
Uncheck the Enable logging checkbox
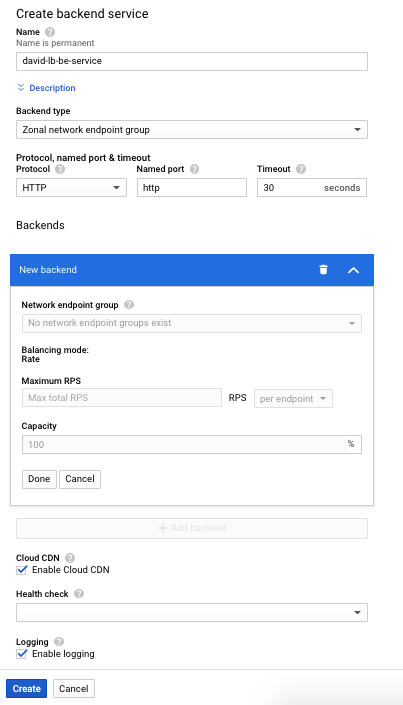(22, 654)
